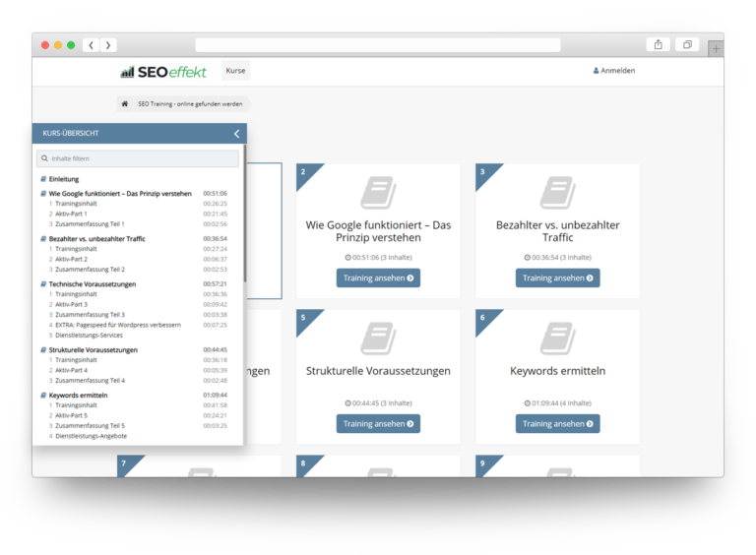Click Training ansehen for Strukturelle Voraussetzungen

[378, 424]
